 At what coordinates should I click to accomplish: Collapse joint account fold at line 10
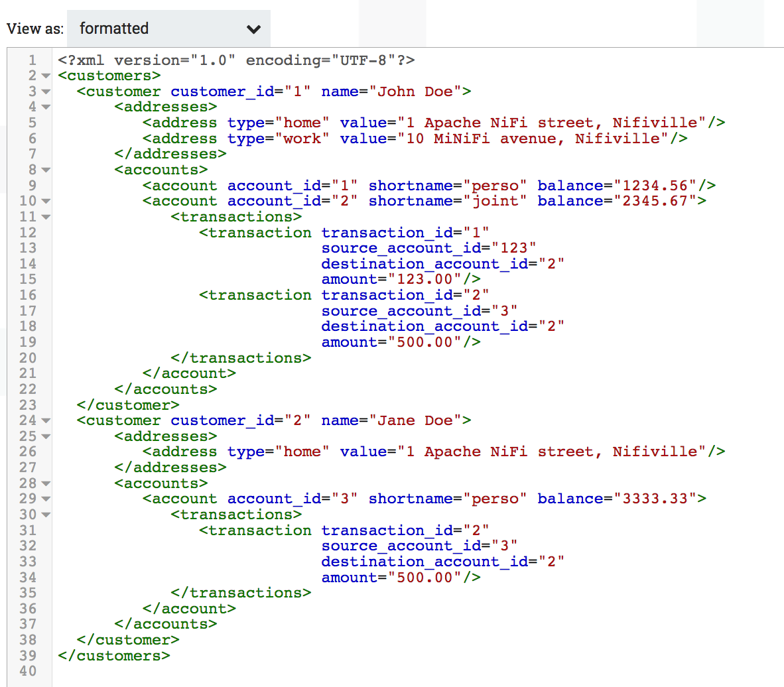pos(46,201)
